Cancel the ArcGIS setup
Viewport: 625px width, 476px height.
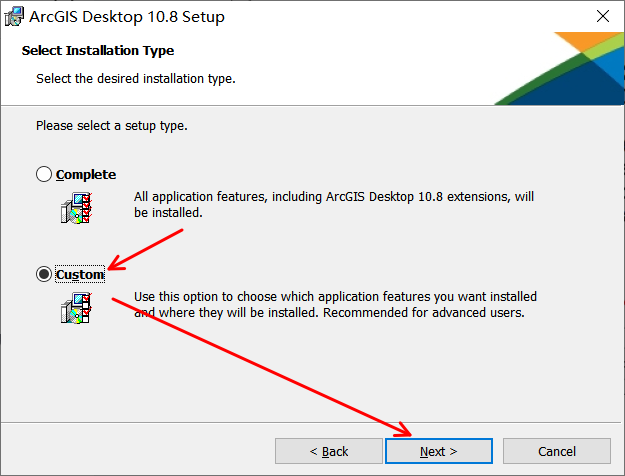[x=556, y=451]
